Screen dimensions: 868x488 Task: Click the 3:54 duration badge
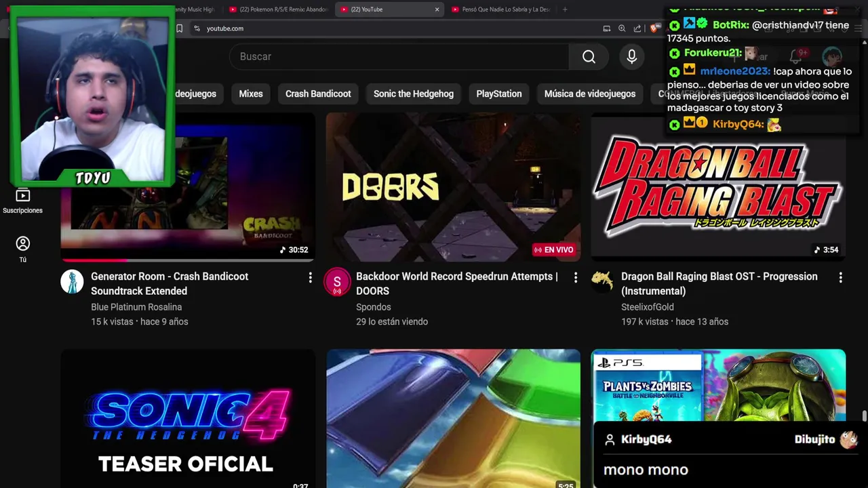point(825,250)
